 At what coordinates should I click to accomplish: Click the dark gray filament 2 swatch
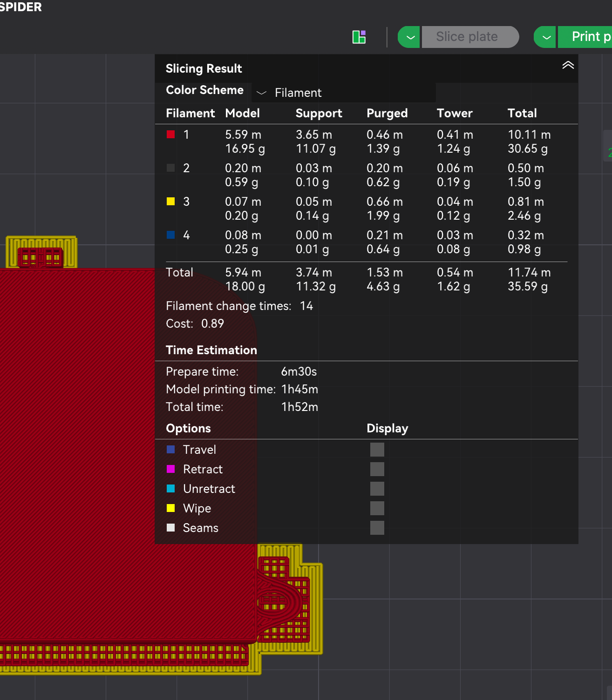171,168
